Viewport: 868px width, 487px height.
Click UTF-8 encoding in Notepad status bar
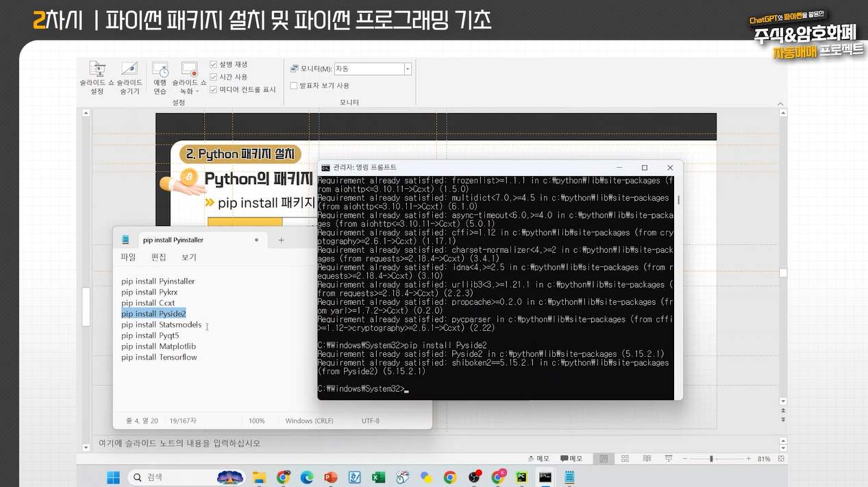click(370, 421)
